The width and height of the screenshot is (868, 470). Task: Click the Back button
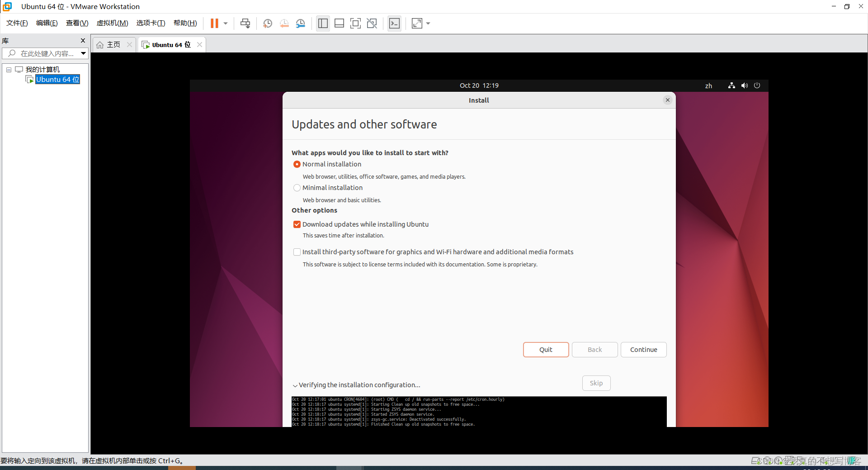(594, 350)
